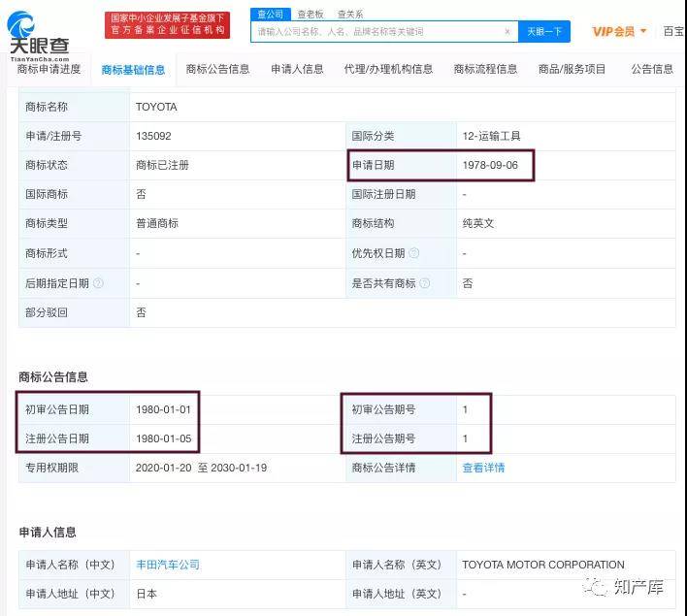Click the red 官方备案企业征信机构 banner
687x616 pixels.
167,24
